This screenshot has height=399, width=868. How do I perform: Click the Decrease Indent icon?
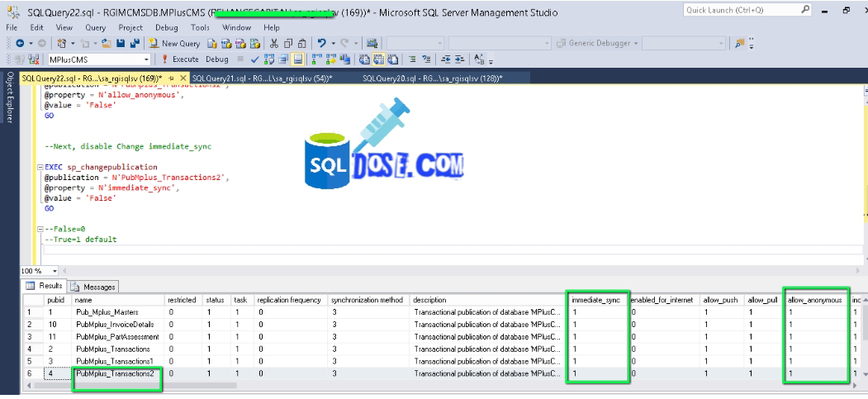coord(445,59)
